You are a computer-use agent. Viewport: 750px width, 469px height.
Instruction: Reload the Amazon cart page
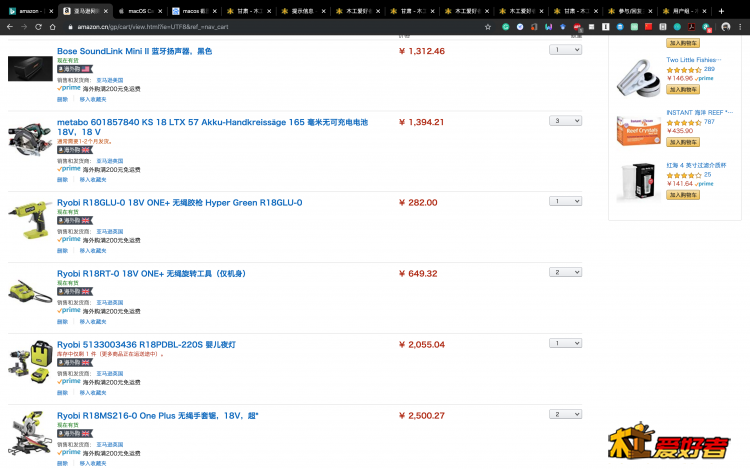point(38,27)
